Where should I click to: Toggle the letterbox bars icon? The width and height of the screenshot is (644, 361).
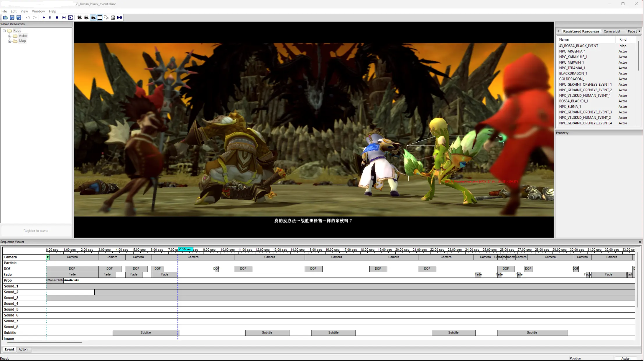pyautogui.click(x=100, y=17)
